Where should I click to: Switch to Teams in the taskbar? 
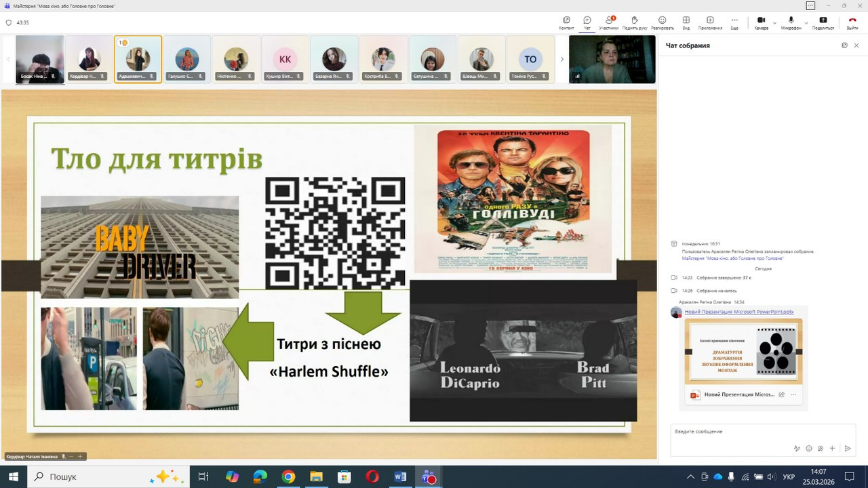(428, 476)
